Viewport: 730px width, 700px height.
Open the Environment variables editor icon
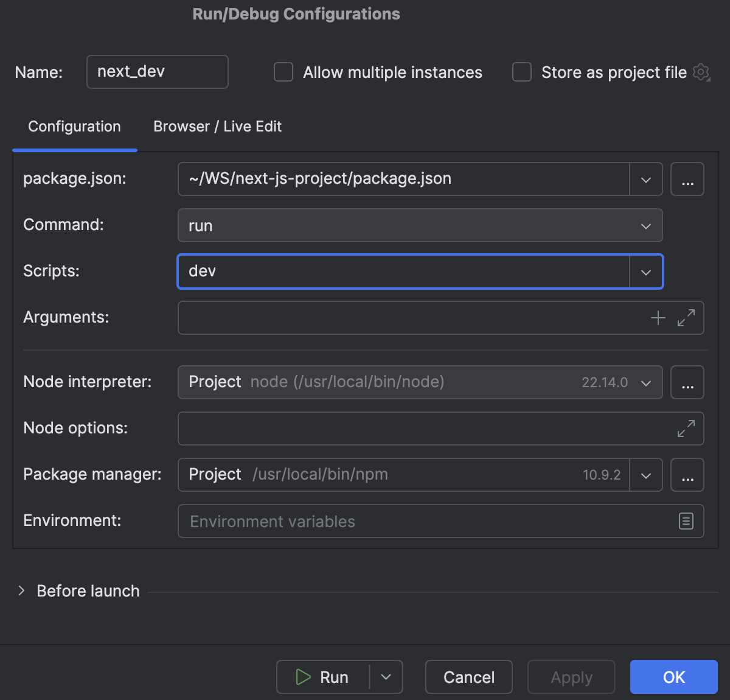tap(686, 521)
